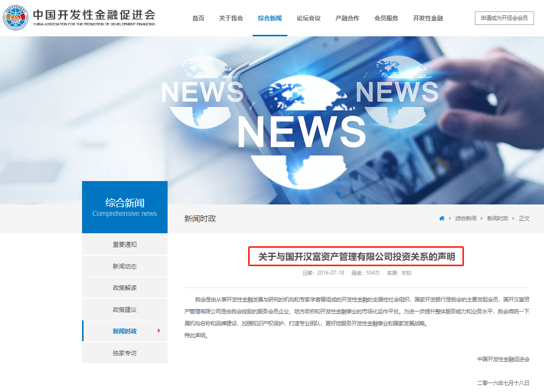
Task: Open the 会员服务 section
Action: [385, 17]
